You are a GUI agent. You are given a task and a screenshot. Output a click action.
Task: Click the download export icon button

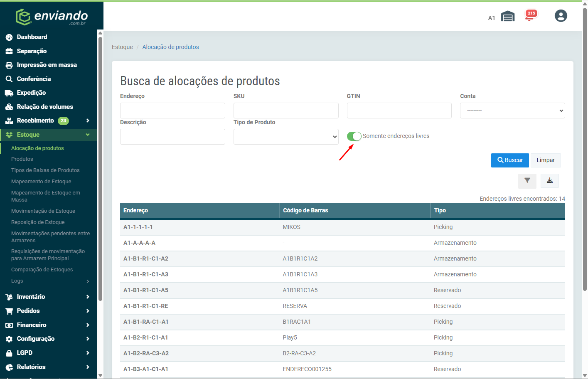[550, 181]
